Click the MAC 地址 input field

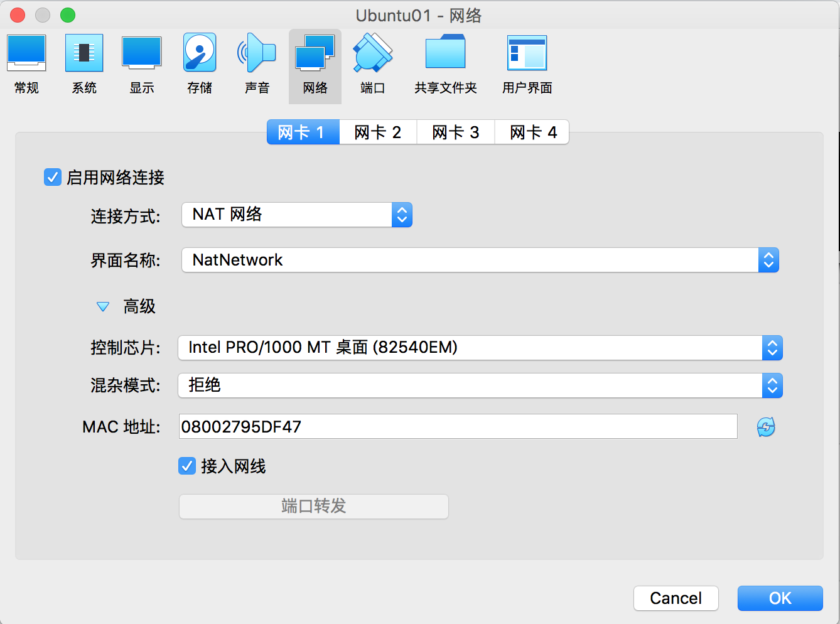click(458, 427)
